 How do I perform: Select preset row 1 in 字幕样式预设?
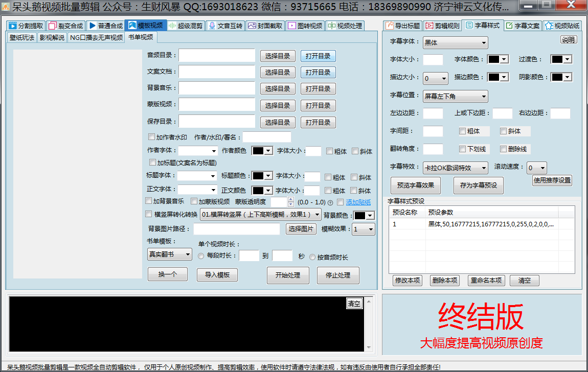point(482,224)
